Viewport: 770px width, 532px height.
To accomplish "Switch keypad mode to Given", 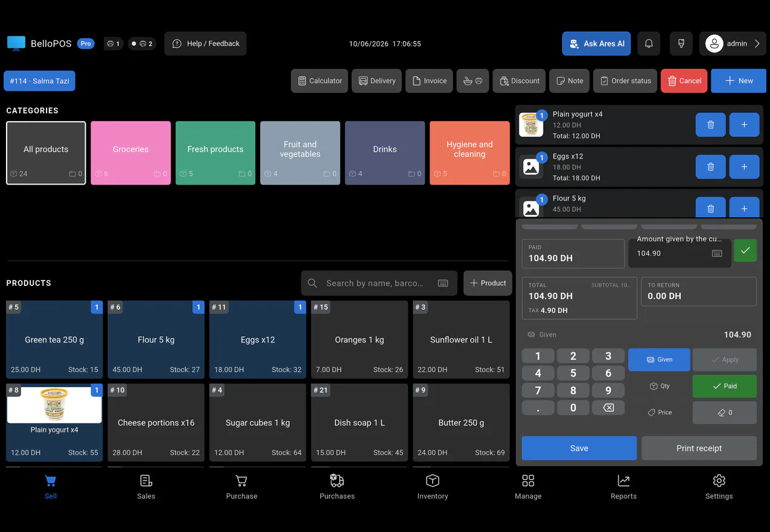I will click(x=658, y=359).
